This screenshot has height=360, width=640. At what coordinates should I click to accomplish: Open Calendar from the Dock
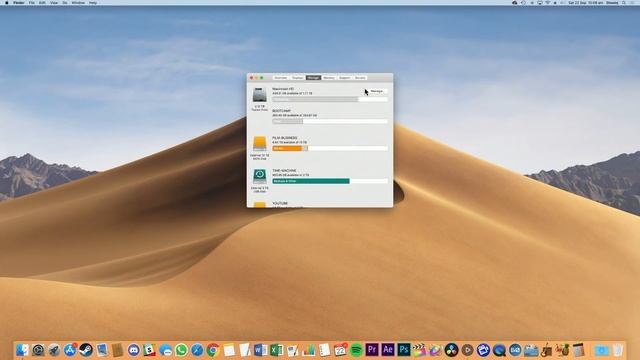pos(340,350)
